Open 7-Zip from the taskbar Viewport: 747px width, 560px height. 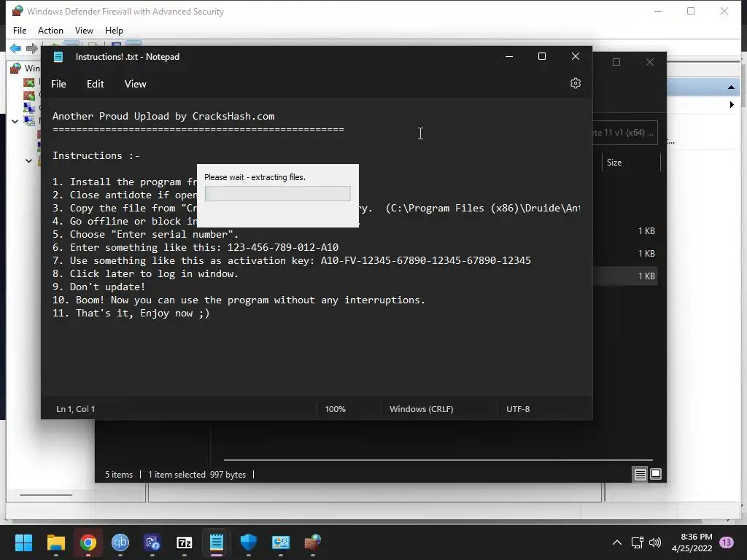185,542
